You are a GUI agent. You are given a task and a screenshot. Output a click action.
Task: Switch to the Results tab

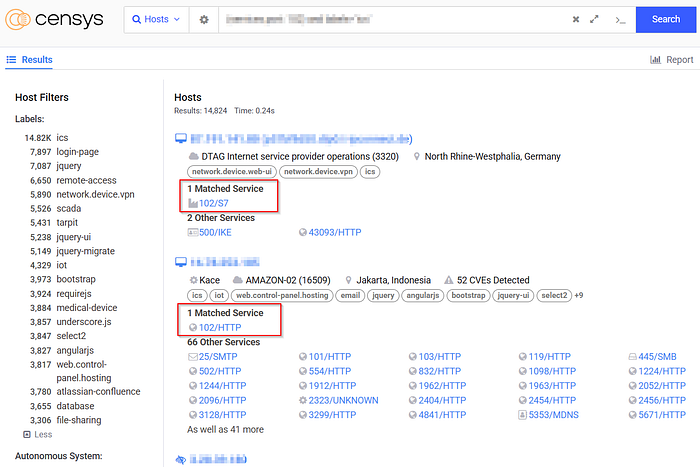click(x=29, y=60)
